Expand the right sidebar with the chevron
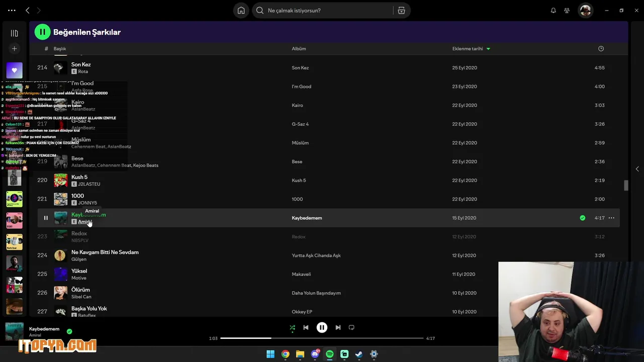The height and width of the screenshot is (362, 644). (637, 169)
